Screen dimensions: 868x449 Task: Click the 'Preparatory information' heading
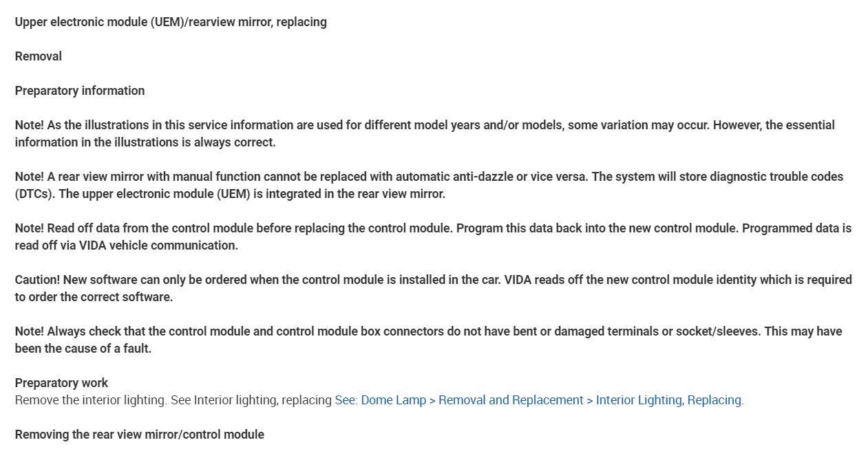tap(80, 91)
